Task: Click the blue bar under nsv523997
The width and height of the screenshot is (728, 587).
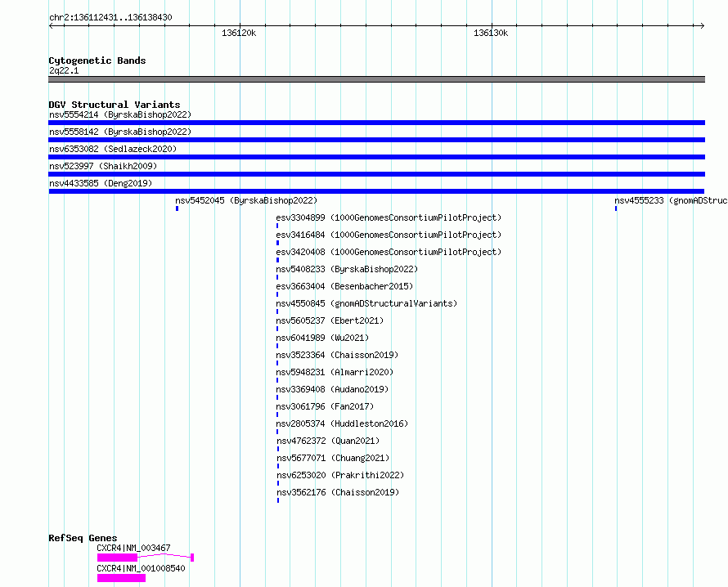Action: [x=376, y=174]
